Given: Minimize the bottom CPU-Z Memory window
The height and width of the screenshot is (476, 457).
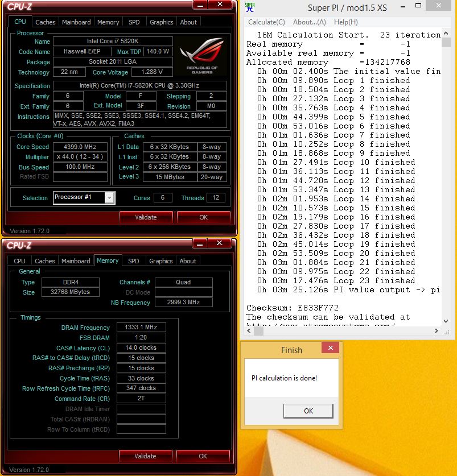Looking at the screenshot, I should [200, 243].
